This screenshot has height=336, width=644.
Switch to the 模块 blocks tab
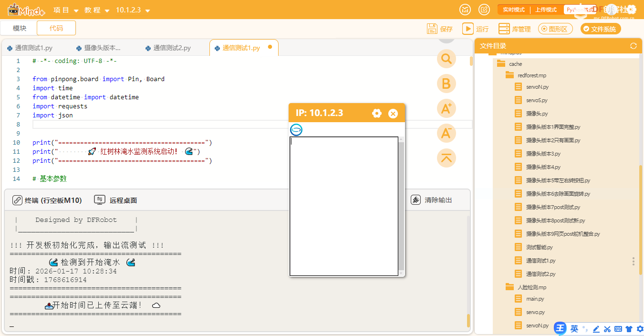click(20, 28)
